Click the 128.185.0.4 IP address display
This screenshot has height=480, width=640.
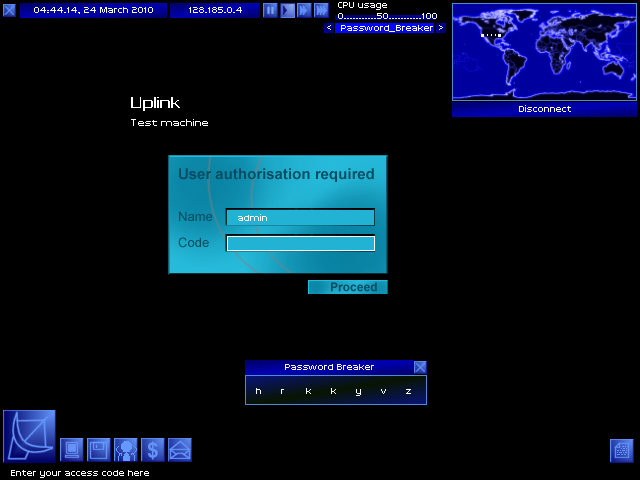(x=215, y=10)
